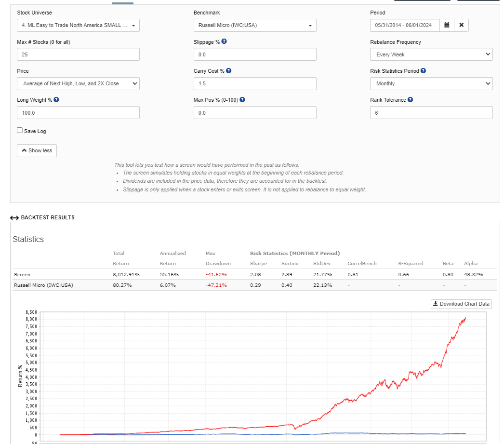Click the benchmark StdDev value 22.13%

coord(323,285)
